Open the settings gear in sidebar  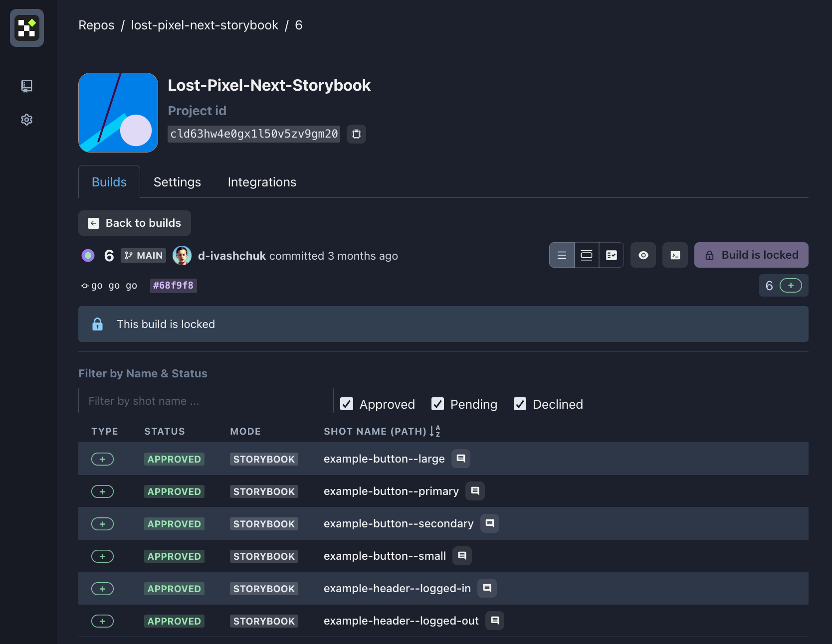coord(27,120)
